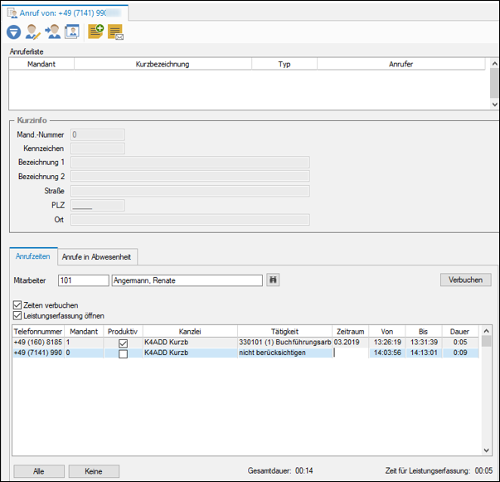Click the Mand.-Nummer field

(97, 135)
